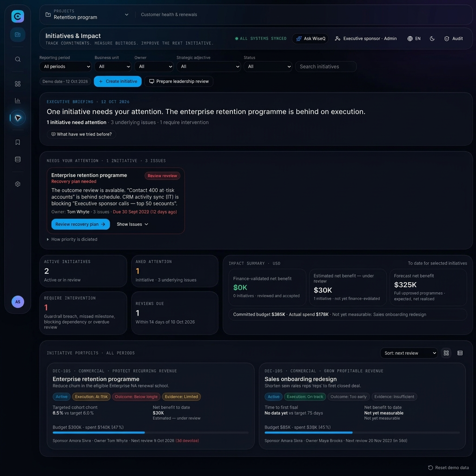Click the app logo in the sidebar
Viewport: 476px width, 476px height.
pyautogui.click(x=18, y=16)
